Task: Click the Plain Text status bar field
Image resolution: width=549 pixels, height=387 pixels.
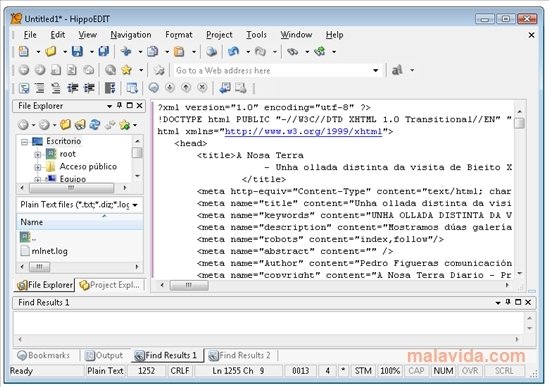Action: [105, 371]
